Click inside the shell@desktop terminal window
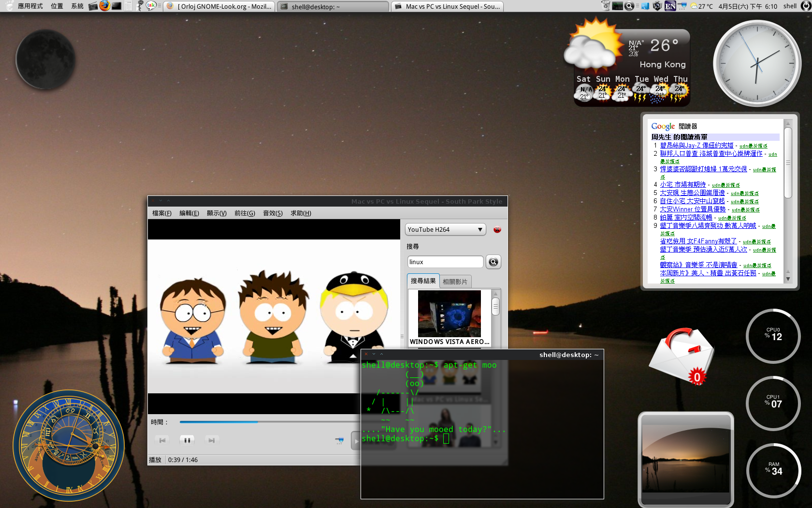 482,429
